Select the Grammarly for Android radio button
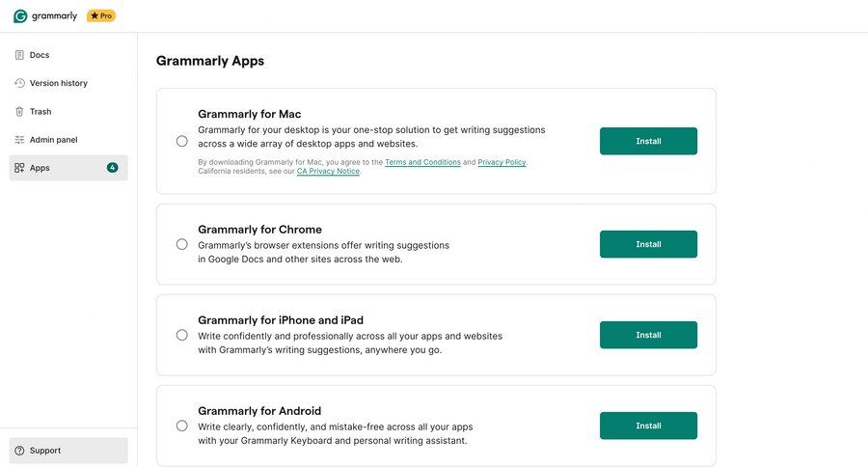868x467 pixels. [181, 426]
